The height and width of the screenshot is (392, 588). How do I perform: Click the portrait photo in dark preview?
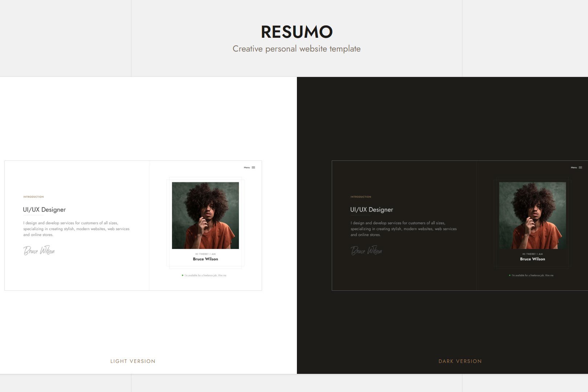click(532, 215)
